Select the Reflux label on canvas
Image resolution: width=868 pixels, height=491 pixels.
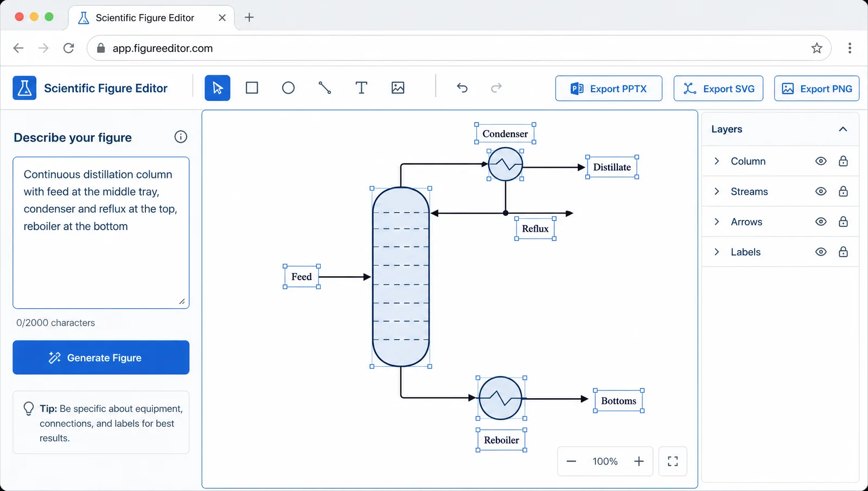pos(535,228)
